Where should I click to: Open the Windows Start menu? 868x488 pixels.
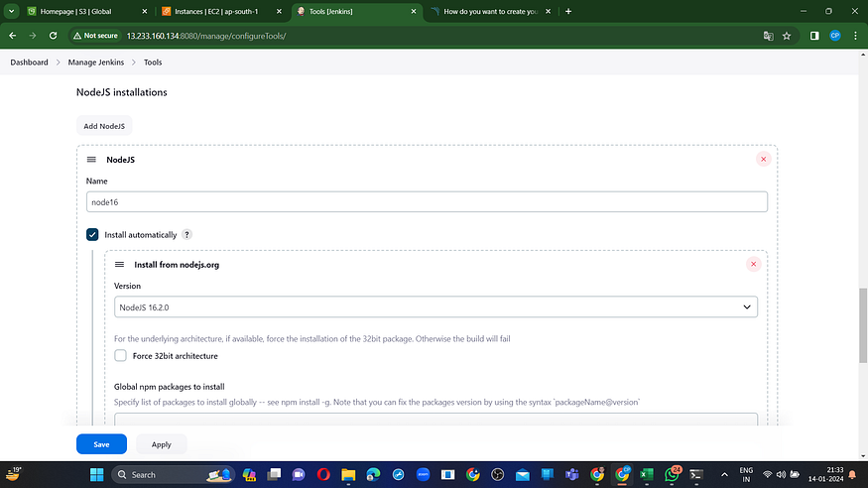pyautogui.click(x=97, y=475)
